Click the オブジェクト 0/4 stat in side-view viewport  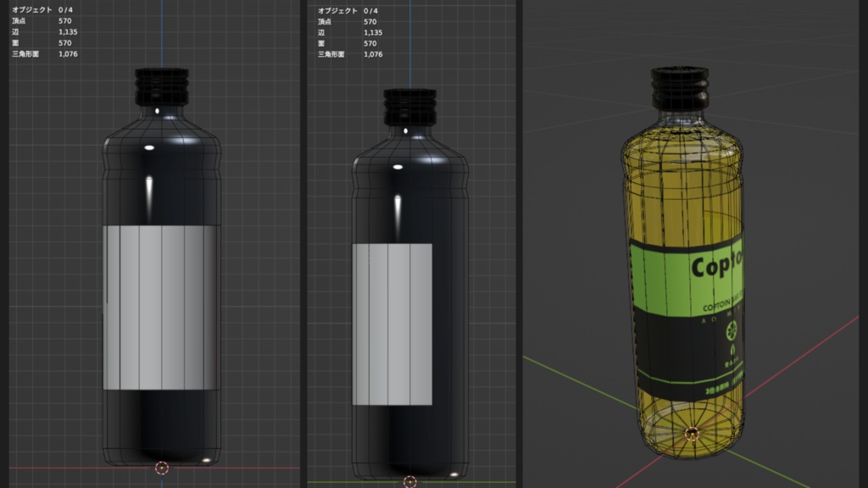[348, 11]
